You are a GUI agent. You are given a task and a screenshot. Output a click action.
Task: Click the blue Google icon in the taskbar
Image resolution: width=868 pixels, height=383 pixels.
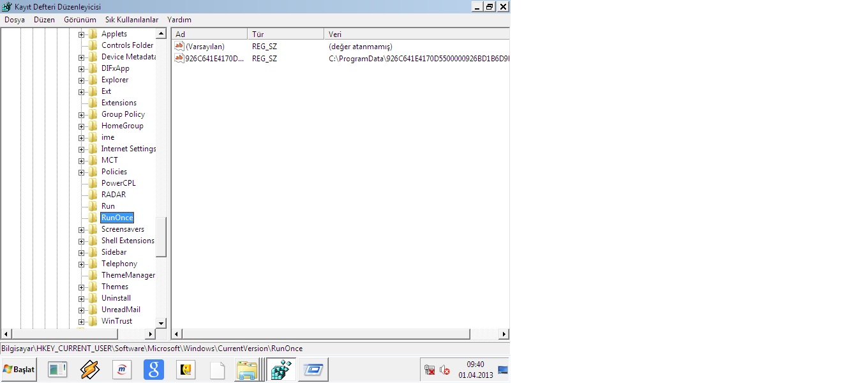pyautogui.click(x=154, y=370)
